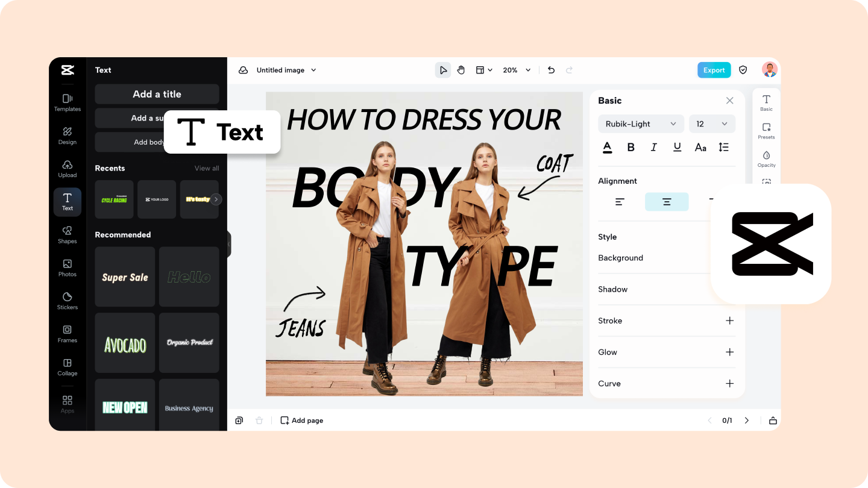Select the hand pan tool in the toolbar
This screenshot has height=488, width=868.
click(x=461, y=70)
